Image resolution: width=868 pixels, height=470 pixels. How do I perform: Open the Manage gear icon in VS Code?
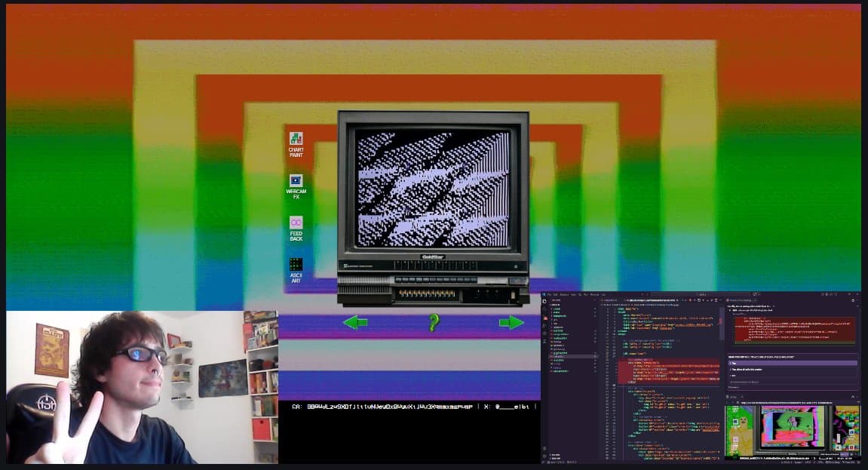[544, 457]
